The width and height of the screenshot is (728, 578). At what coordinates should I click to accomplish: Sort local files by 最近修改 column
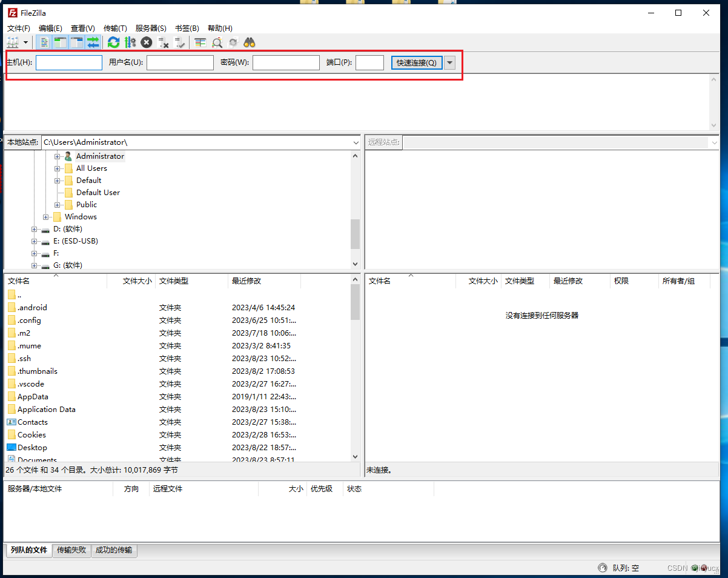265,281
